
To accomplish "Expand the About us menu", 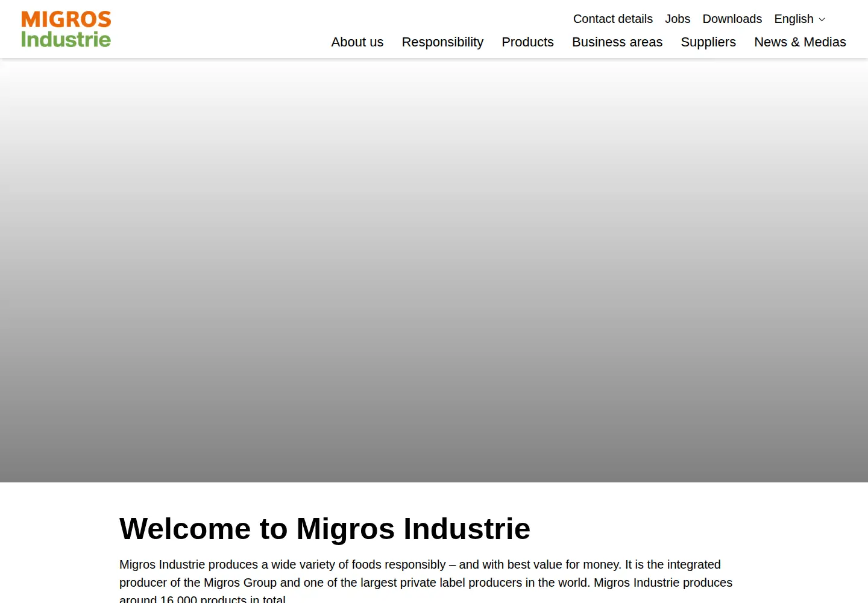I will coord(357,42).
